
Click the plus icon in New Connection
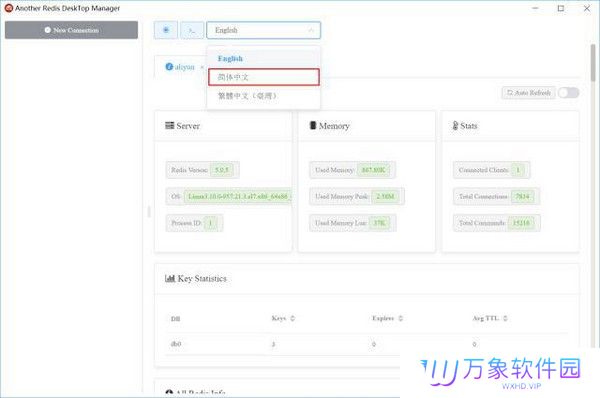pos(47,30)
